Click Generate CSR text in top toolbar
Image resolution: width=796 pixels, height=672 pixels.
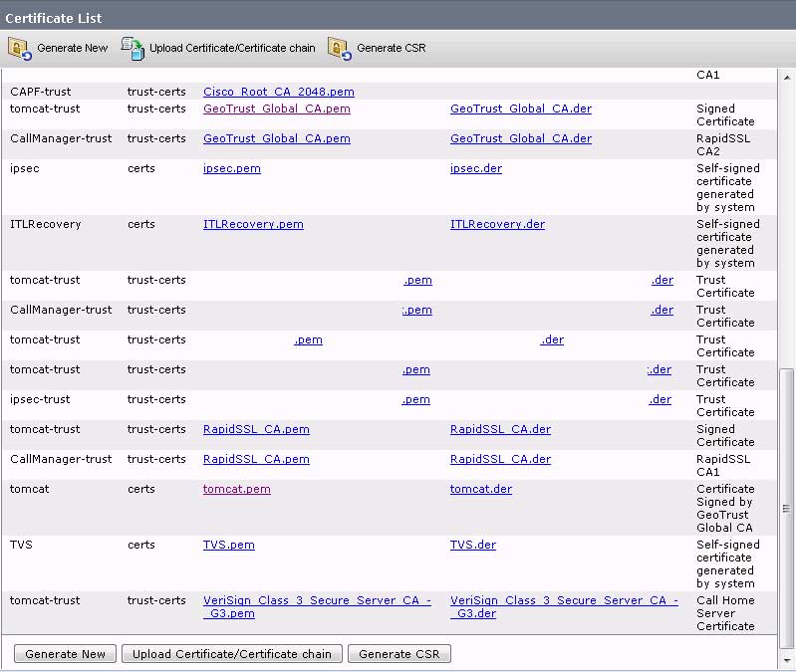(x=391, y=48)
